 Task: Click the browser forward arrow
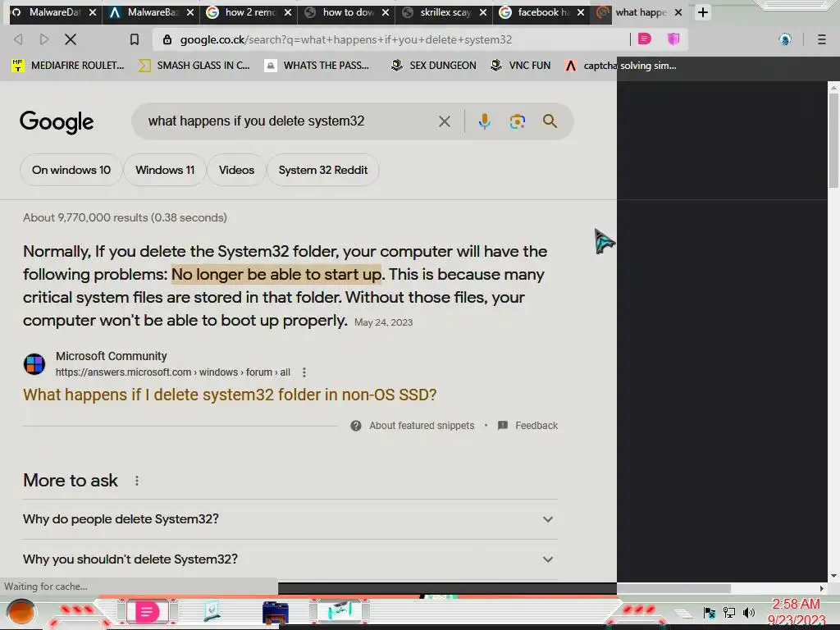pos(44,39)
